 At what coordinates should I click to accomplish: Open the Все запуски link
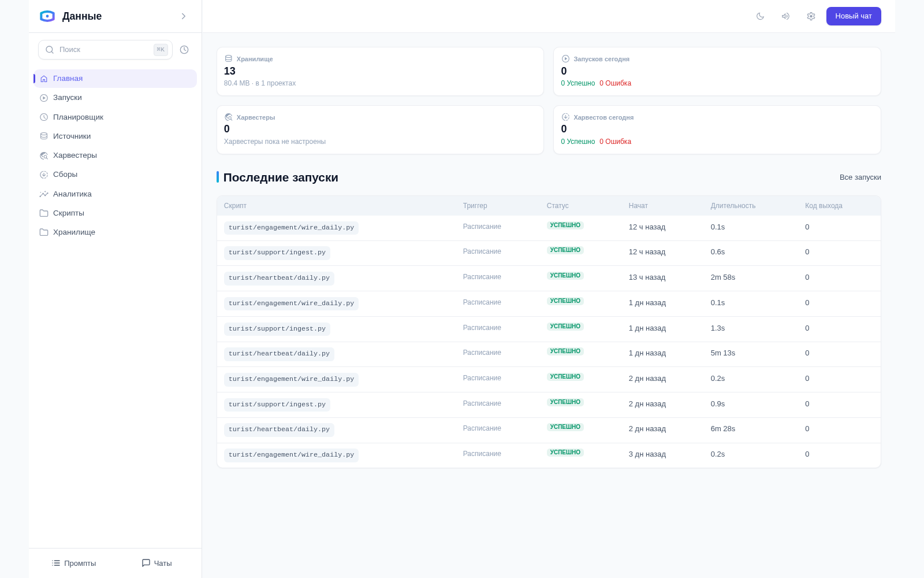[860, 177]
